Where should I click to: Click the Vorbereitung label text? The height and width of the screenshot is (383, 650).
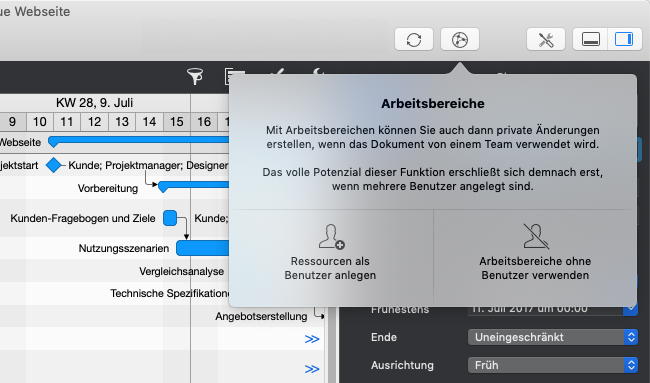tap(108, 188)
